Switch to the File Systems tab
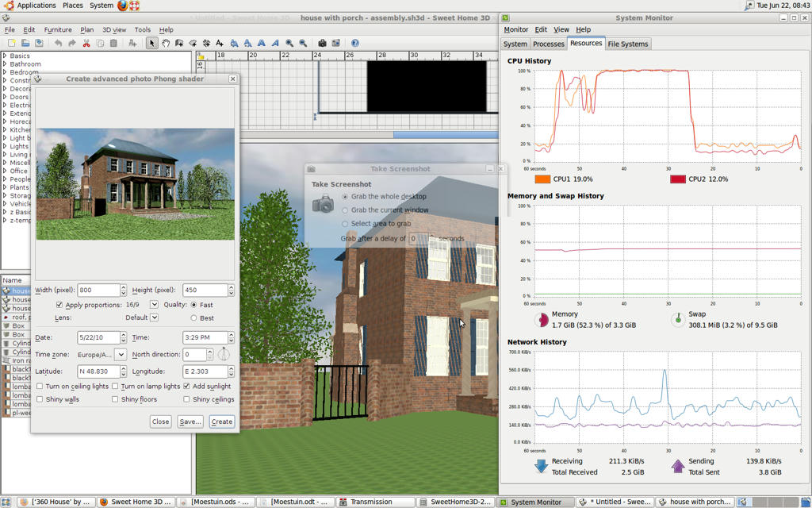812x508 pixels. coord(628,44)
